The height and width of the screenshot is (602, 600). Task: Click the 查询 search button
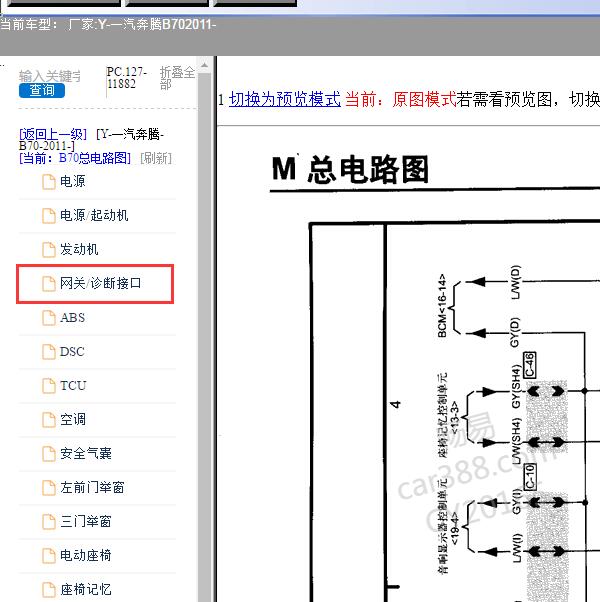42,91
